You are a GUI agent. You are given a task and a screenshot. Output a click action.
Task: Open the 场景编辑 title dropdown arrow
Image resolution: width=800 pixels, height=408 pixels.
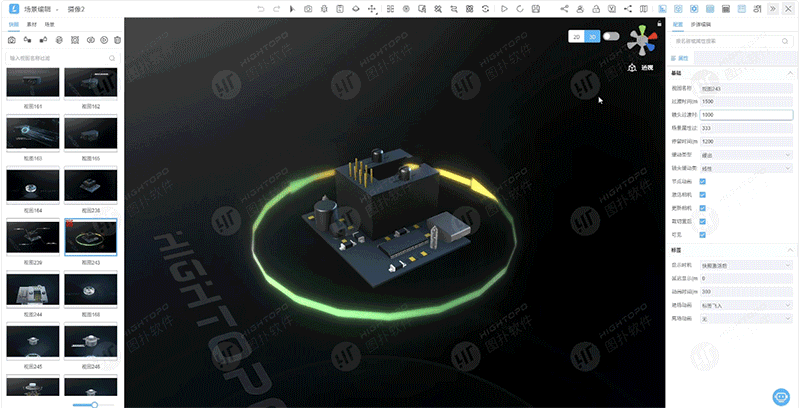pos(57,10)
